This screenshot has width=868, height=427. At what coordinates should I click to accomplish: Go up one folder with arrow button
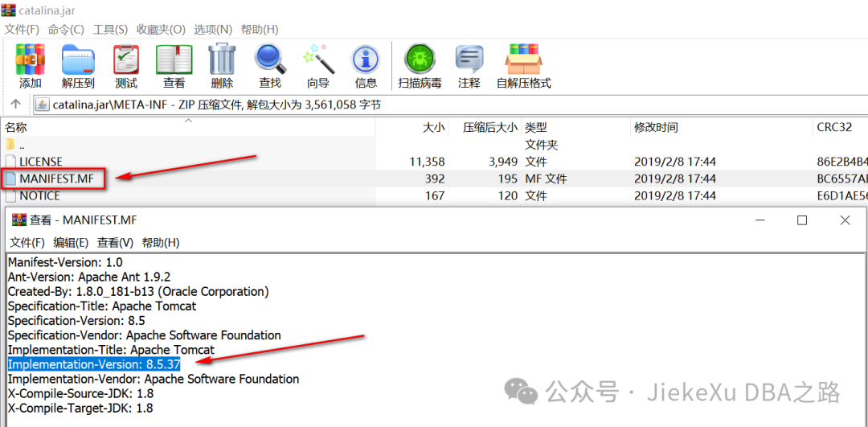[15, 105]
